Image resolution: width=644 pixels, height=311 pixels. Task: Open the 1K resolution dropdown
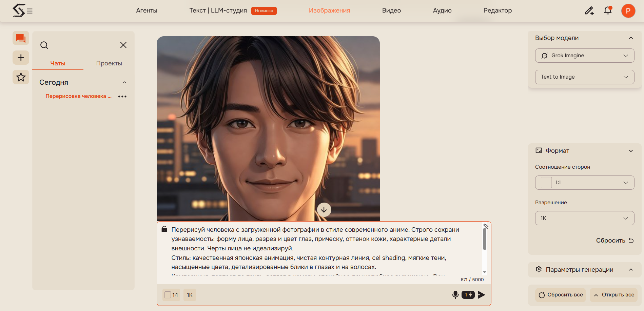(x=585, y=218)
